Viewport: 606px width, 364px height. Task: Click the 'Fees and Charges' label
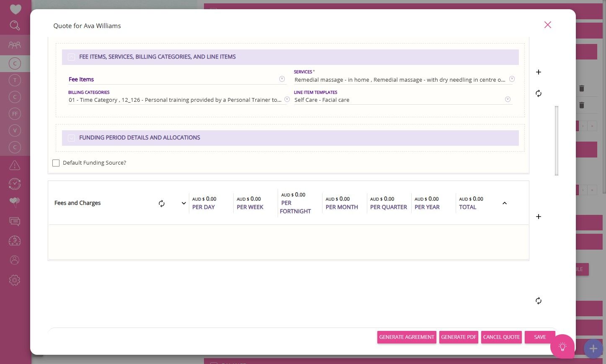click(x=77, y=203)
